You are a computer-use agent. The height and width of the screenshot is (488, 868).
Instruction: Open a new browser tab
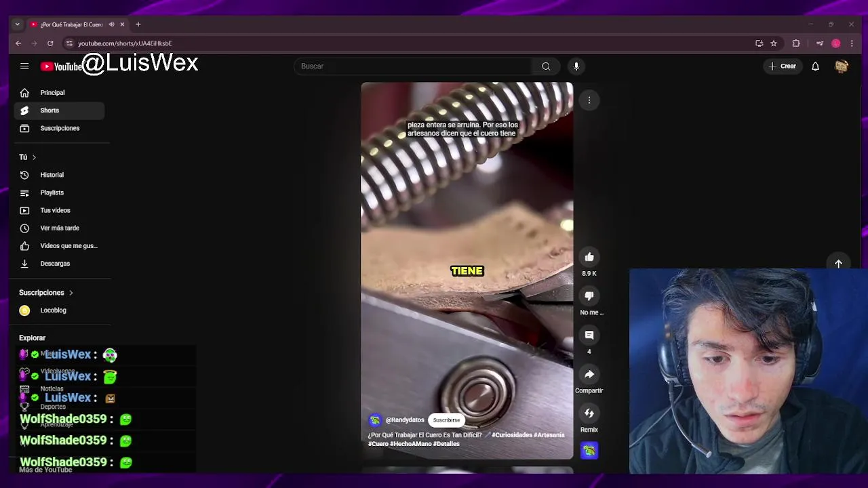(x=138, y=24)
